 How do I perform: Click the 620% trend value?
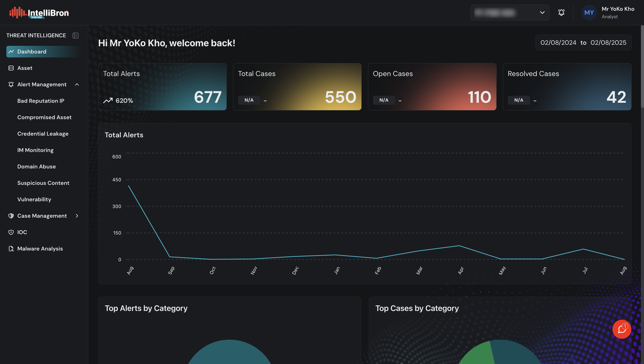pos(124,100)
